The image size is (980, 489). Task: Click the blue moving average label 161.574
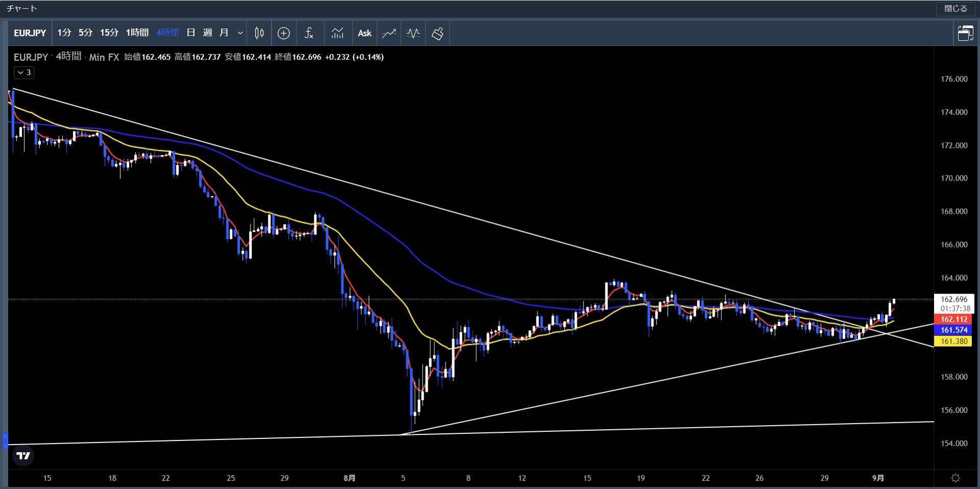click(953, 330)
